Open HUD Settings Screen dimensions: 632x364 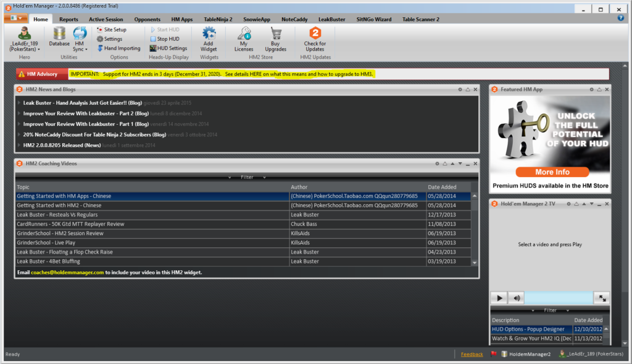(168, 48)
